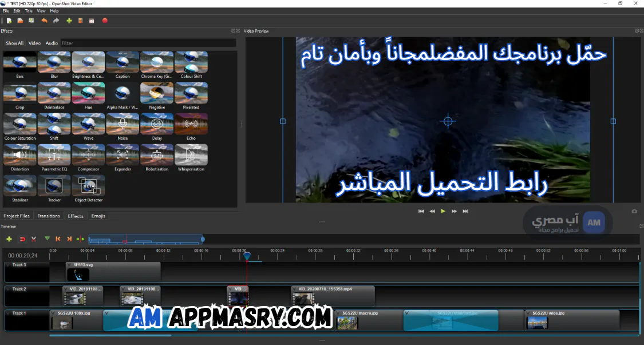Screen dimensions: 644x345
Task: Click the blue playhead marker on ruler
Action: 247,256
